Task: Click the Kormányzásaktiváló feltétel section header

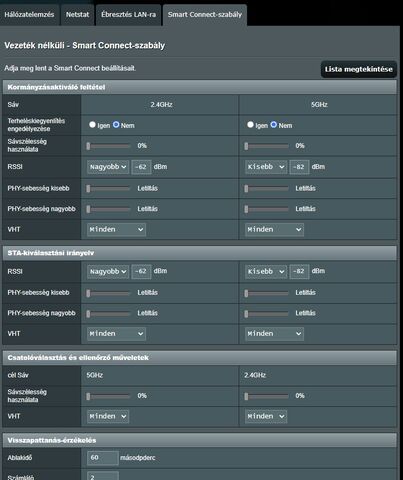Action: [200, 87]
